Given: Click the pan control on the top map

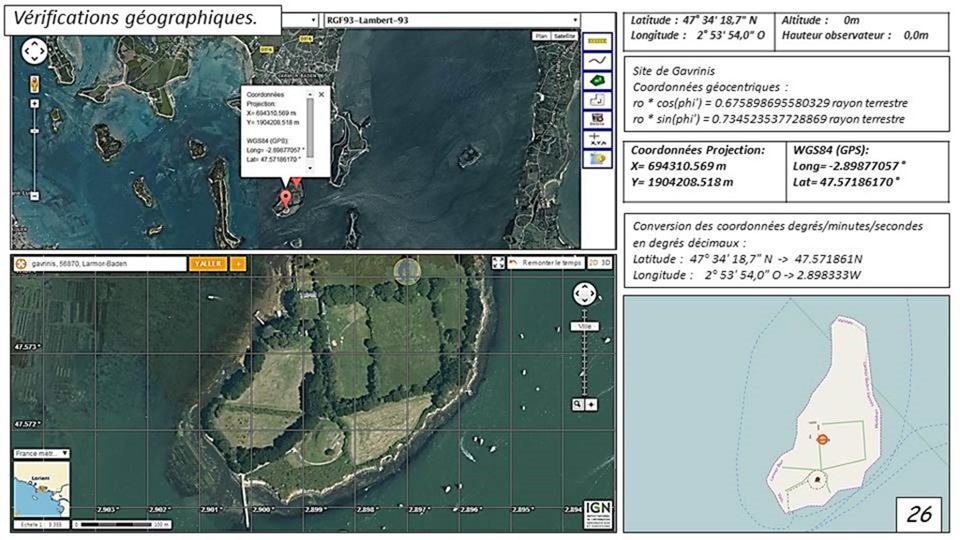Looking at the screenshot, I should click(x=33, y=51).
